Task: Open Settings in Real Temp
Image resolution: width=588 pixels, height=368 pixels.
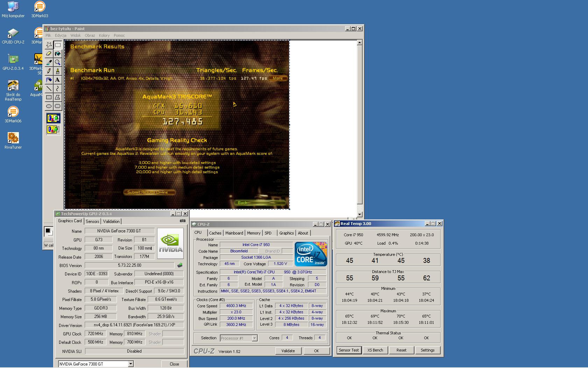Action: (427, 350)
